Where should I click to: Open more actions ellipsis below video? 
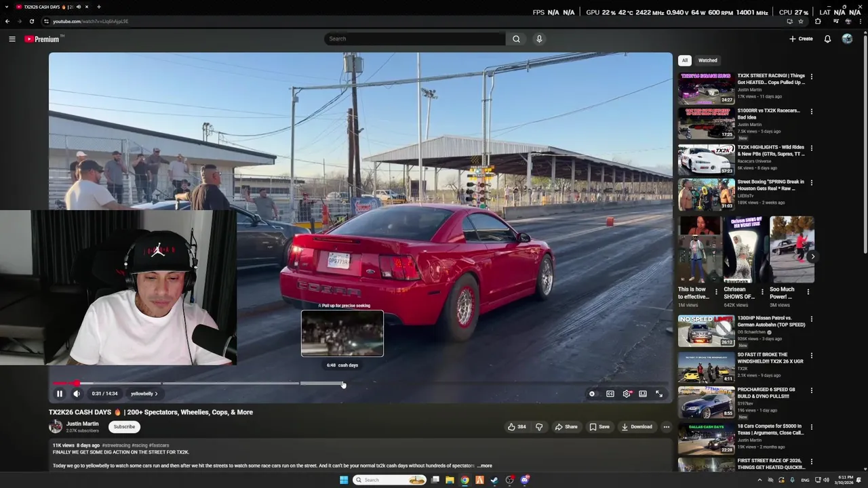[x=667, y=427]
